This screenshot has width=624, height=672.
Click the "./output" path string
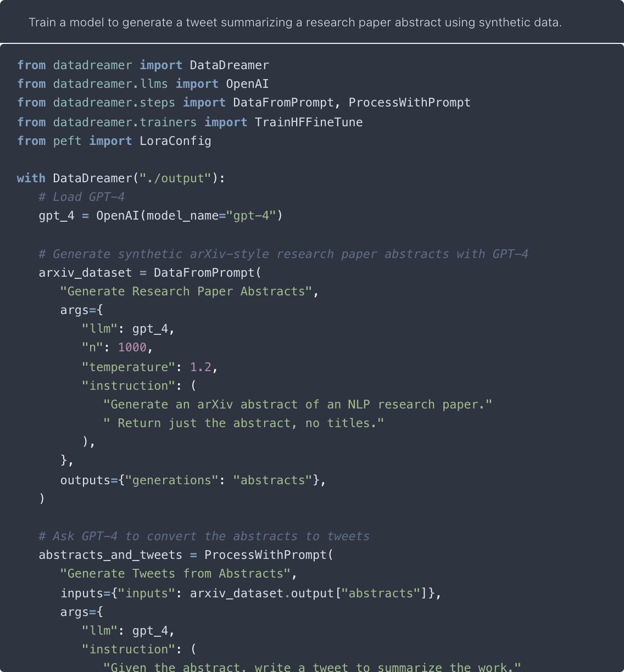pos(175,178)
